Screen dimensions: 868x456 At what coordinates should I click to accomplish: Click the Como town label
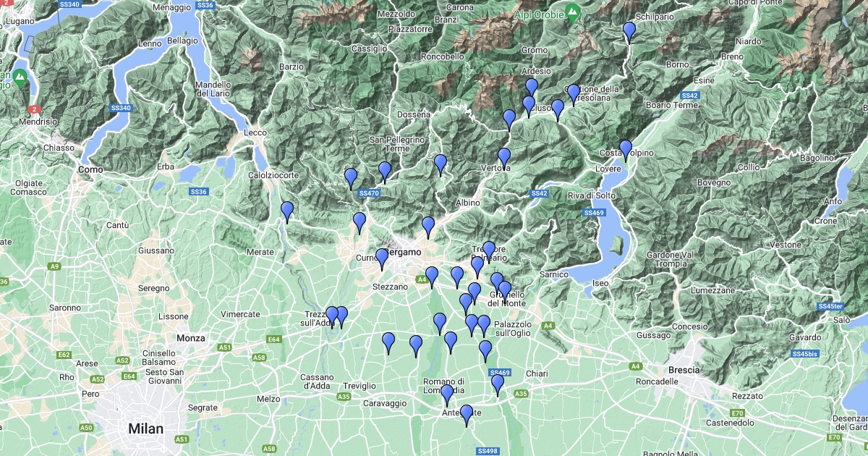pos(90,169)
